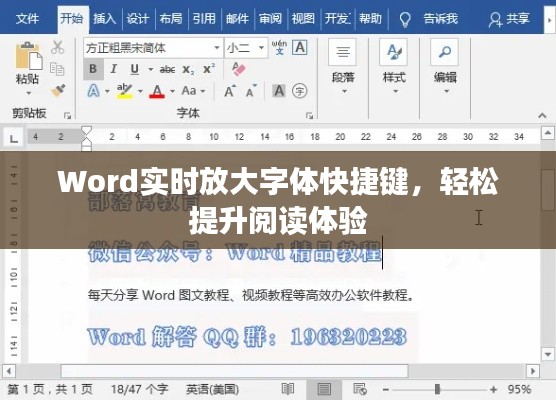Open font color dropdown arrow
556x400 pixels.
(172, 91)
